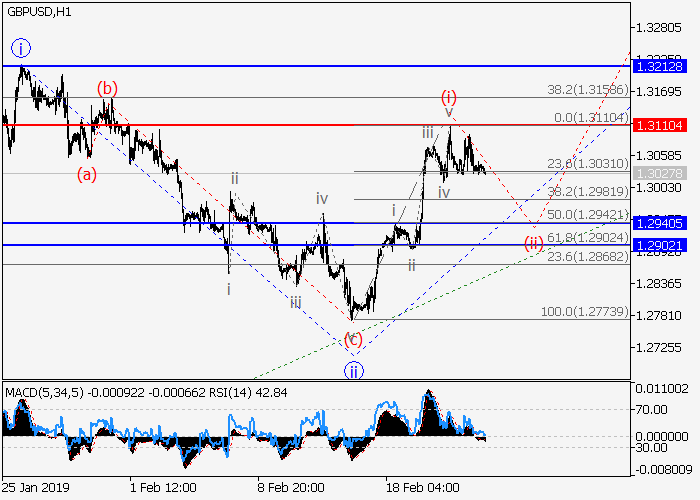Viewport: 700px width, 500px height.
Task: Click the 38.2(1.31586) Fibonacci label
Action: tap(585, 90)
